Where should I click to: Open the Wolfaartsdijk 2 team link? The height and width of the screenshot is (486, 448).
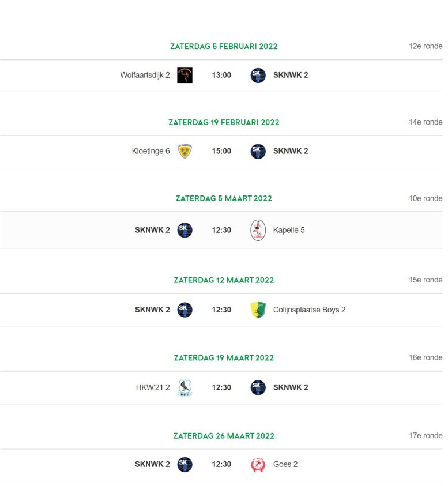145,75
